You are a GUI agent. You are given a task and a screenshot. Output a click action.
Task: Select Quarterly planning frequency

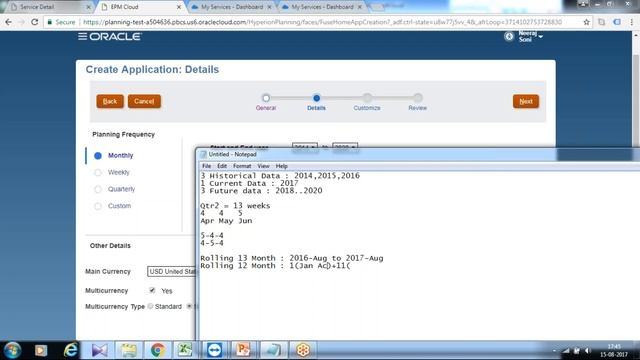[x=98, y=189]
